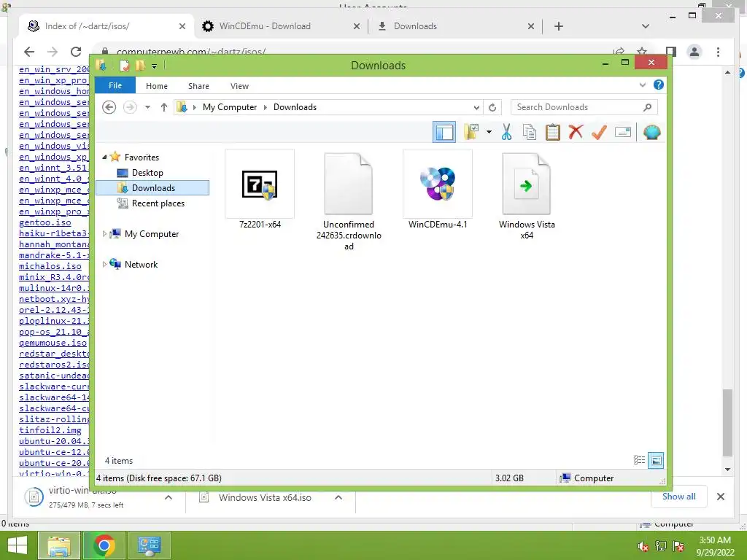
Task: Open the Home ribbon tab
Action: click(x=157, y=86)
